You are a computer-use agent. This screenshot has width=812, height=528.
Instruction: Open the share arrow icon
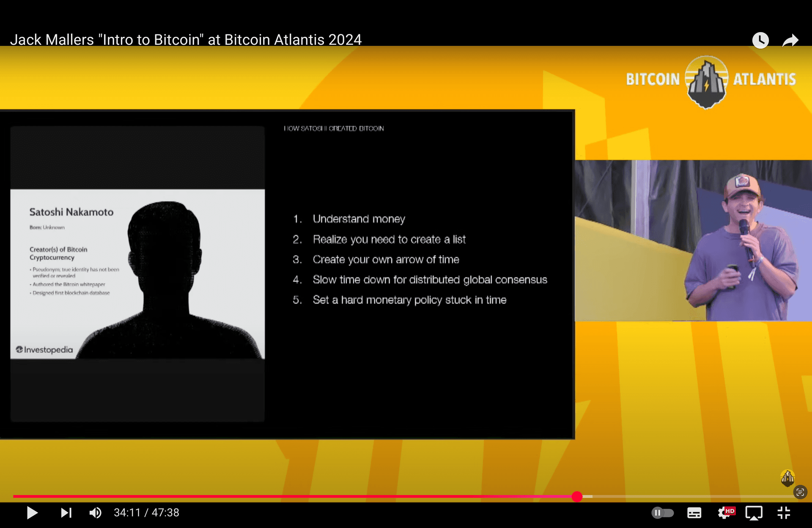[x=790, y=41]
